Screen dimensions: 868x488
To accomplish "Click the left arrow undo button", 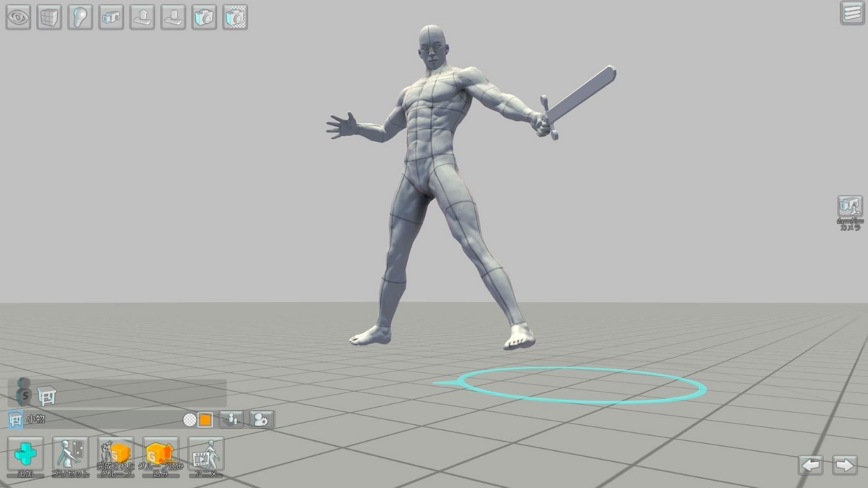I will click(x=812, y=465).
